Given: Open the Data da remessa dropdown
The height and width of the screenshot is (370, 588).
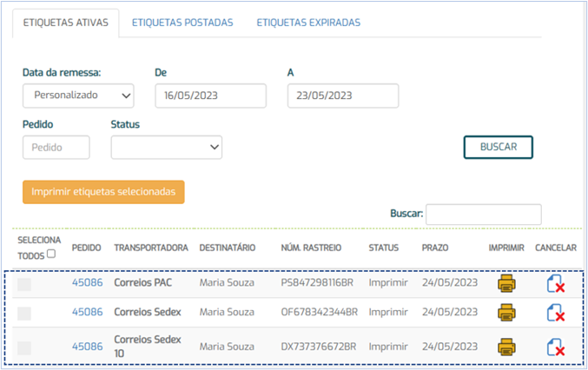Looking at the screenshot, I should click(x=78, y=96).
